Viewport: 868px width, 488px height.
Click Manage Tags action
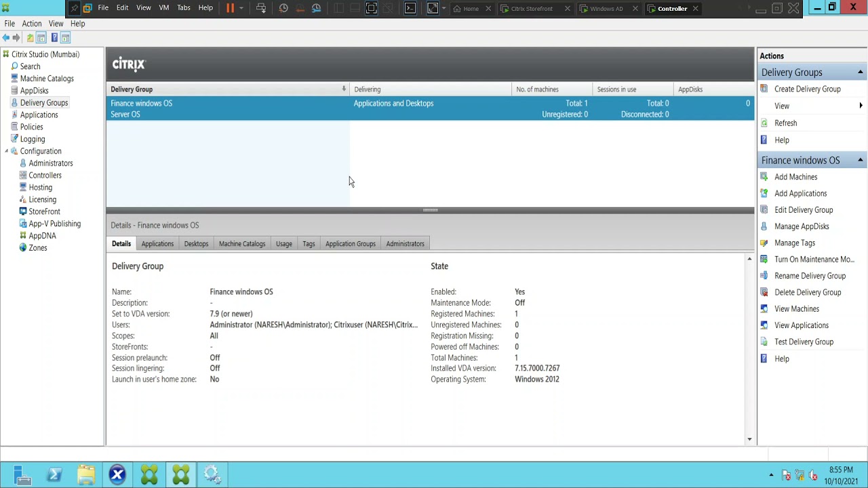(795, 243)
